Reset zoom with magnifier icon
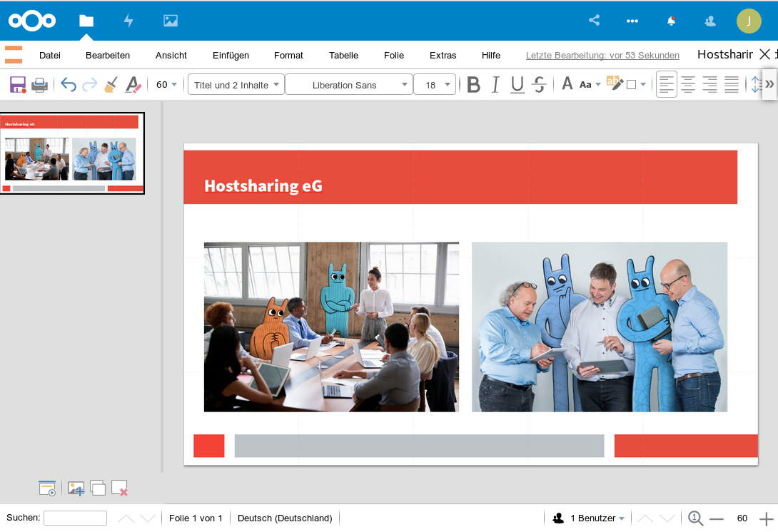This screenshot has height=532, width=778. point(695,518)
